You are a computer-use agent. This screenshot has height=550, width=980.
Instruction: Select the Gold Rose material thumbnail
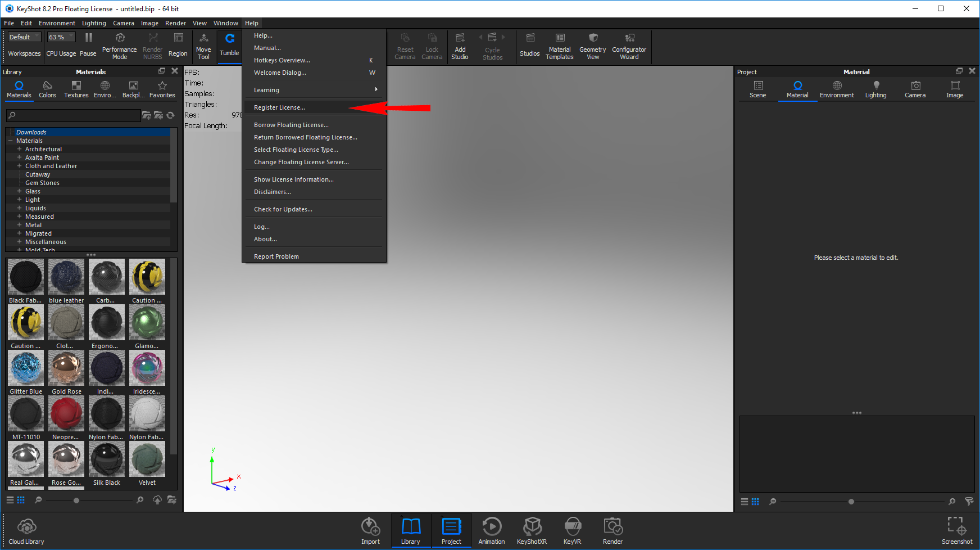pos(66,368)
